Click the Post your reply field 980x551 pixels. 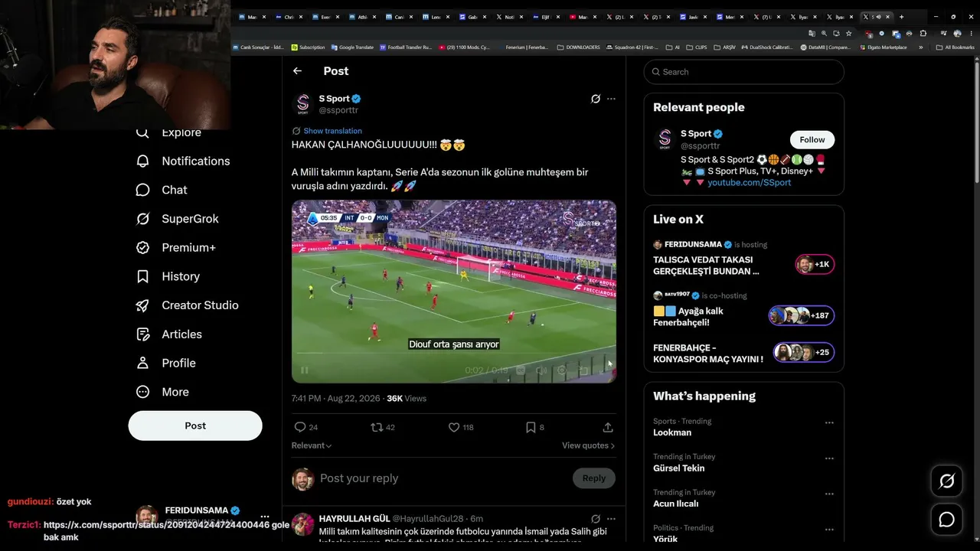click(x=443, y=478)
